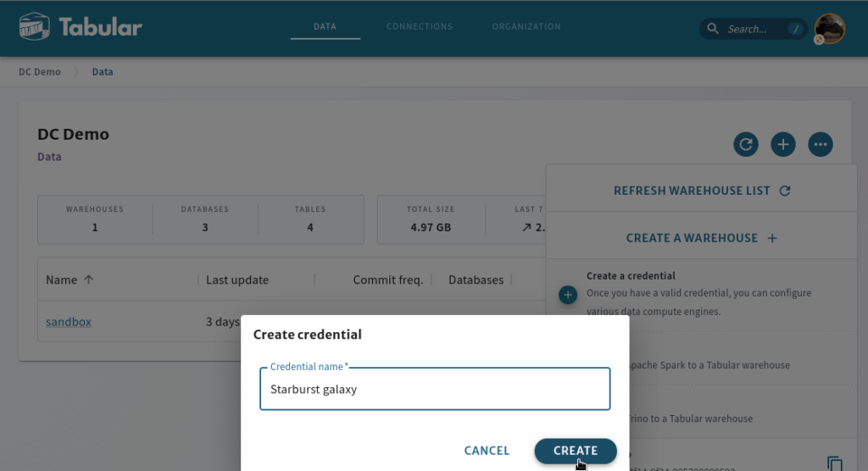Sort by the Name column arrow
868x471 pixels.
click(88, 280)
